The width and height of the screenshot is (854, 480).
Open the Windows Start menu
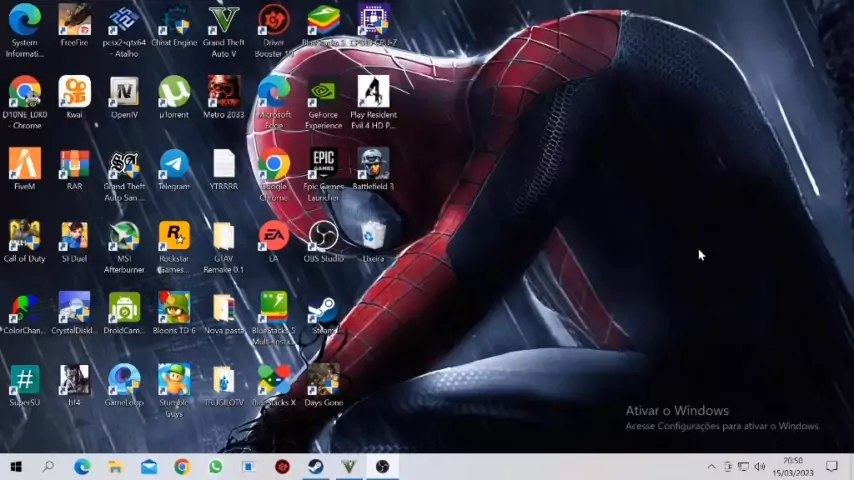click(16, 467)
